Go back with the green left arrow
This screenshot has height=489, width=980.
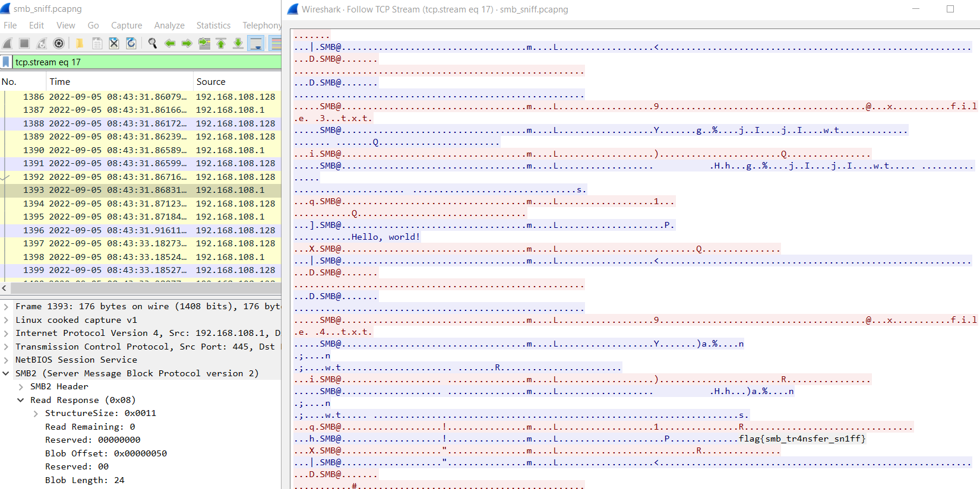[170, 43]
